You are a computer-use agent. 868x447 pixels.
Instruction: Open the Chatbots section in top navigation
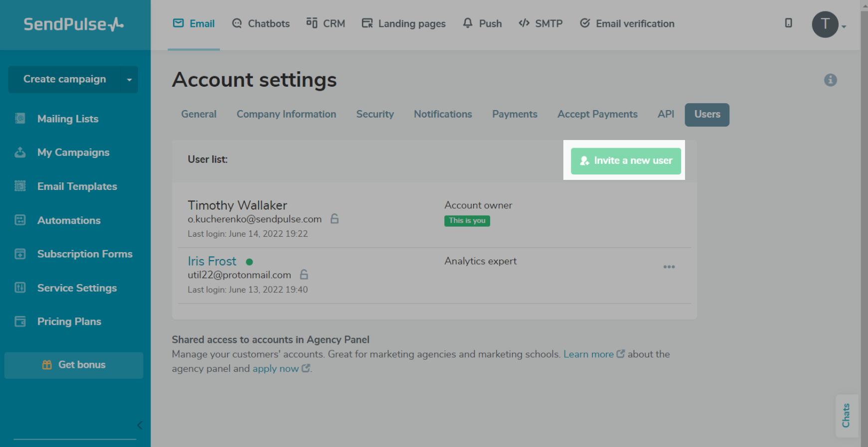[x=261, y=23]
